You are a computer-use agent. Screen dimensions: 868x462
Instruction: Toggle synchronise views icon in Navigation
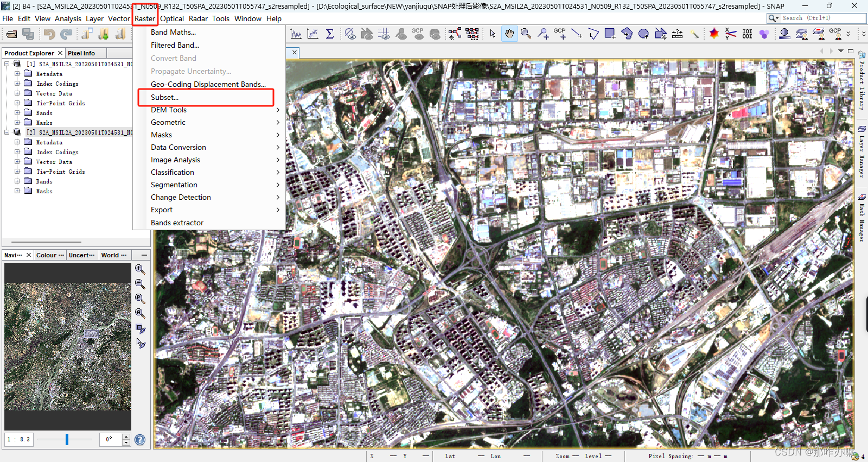(x=141, y=328)
